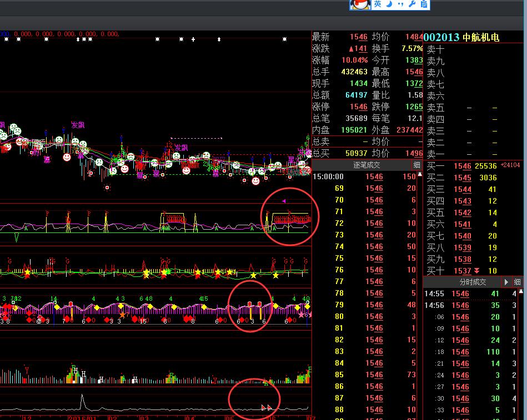The image size is (527, 420).
Task: Click the 15:00:00 tick trade row
Action: point(364,176)
